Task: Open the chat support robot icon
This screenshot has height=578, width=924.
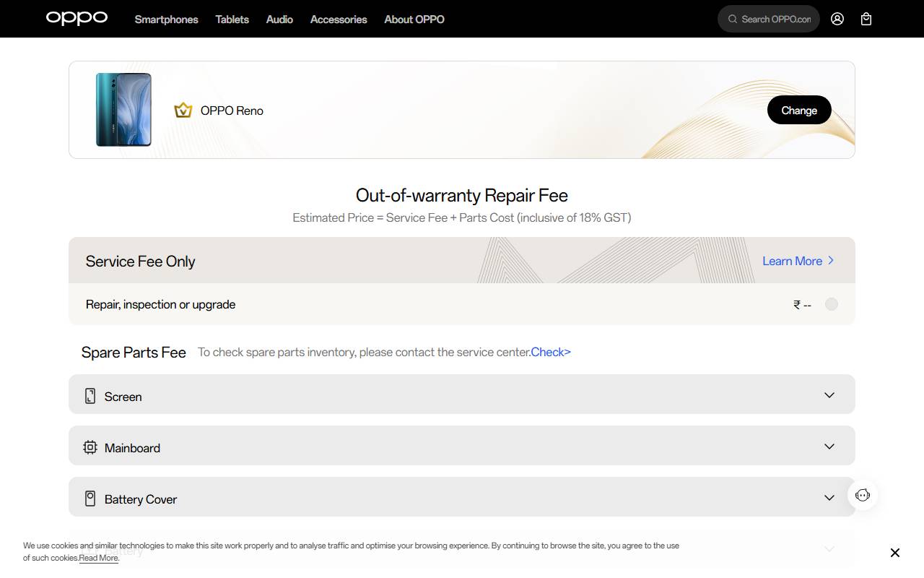Action: click(863, 495)
